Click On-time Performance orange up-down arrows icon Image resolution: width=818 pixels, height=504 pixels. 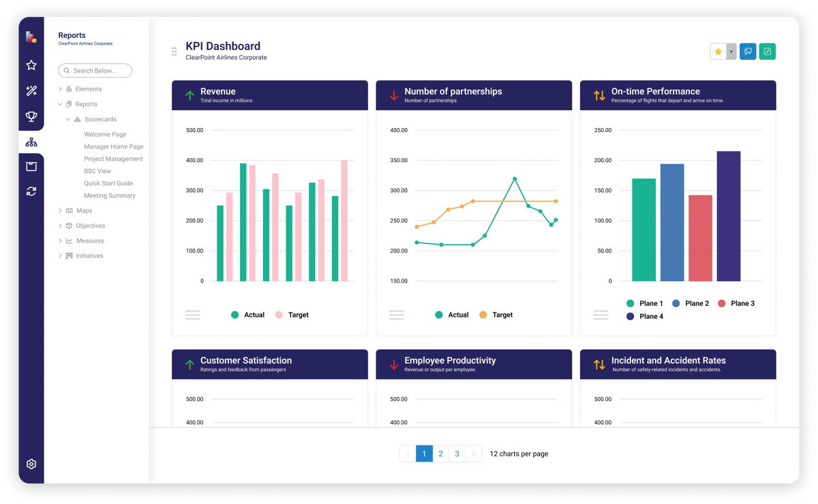tap(599, 95)
